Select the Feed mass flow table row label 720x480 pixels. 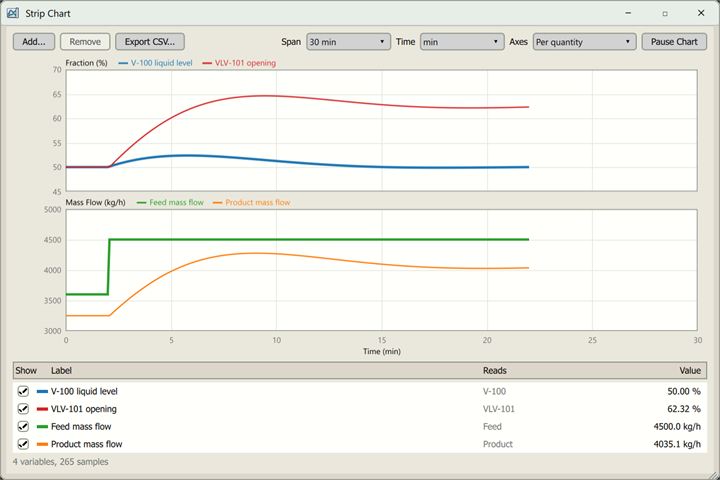coord(81,427)
